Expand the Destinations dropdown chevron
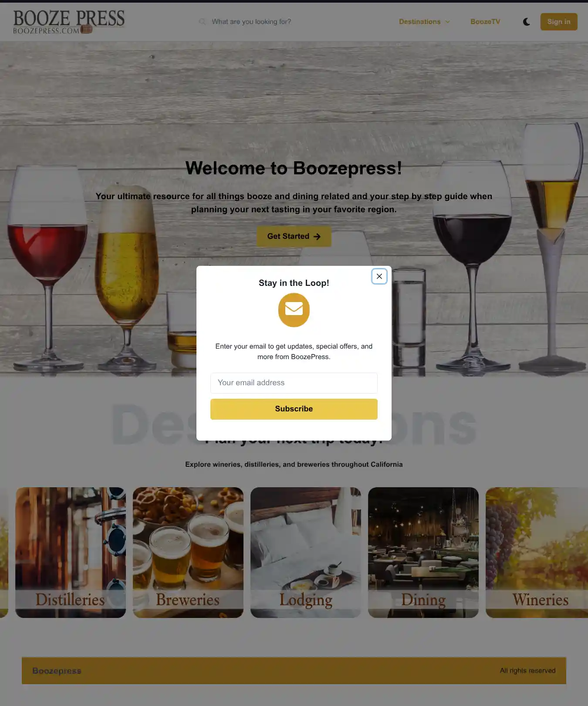Viewport: 588px width, 706px height. [447, 22]
